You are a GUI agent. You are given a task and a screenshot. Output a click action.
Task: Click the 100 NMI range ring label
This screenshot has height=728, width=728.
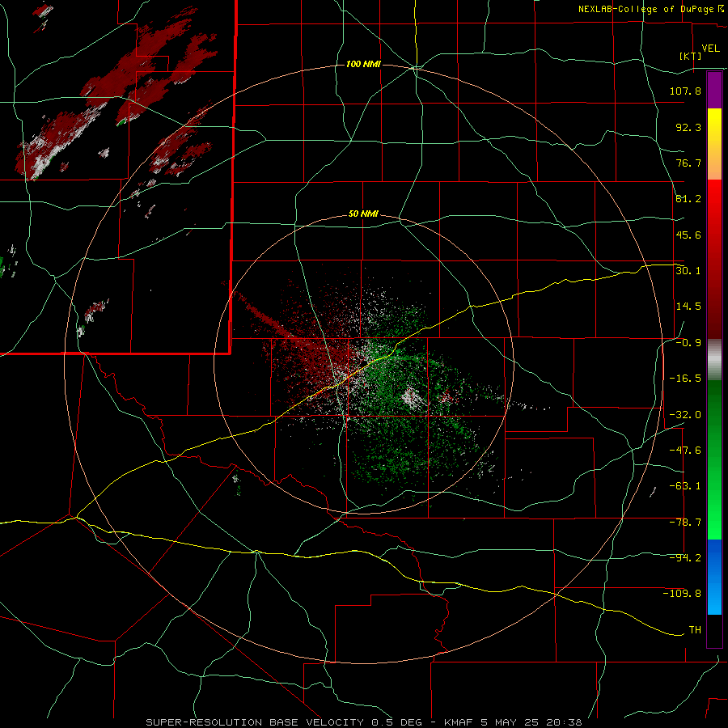[363, 64]
